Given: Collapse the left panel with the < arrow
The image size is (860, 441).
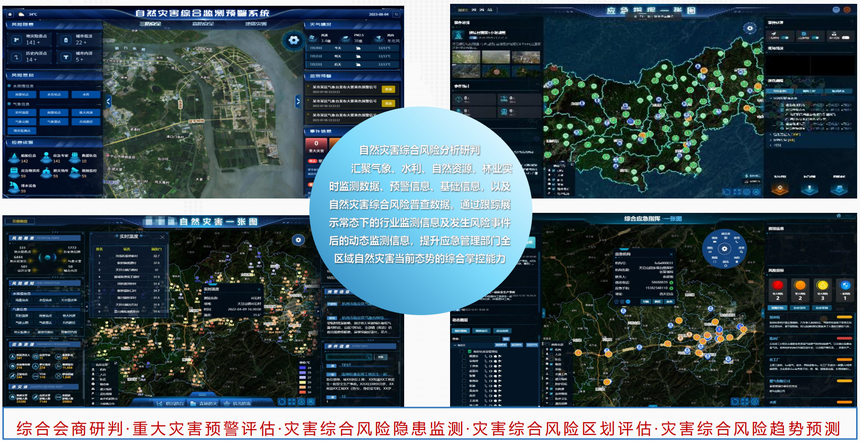Looking at the screenshot, I should coord(108,101).
